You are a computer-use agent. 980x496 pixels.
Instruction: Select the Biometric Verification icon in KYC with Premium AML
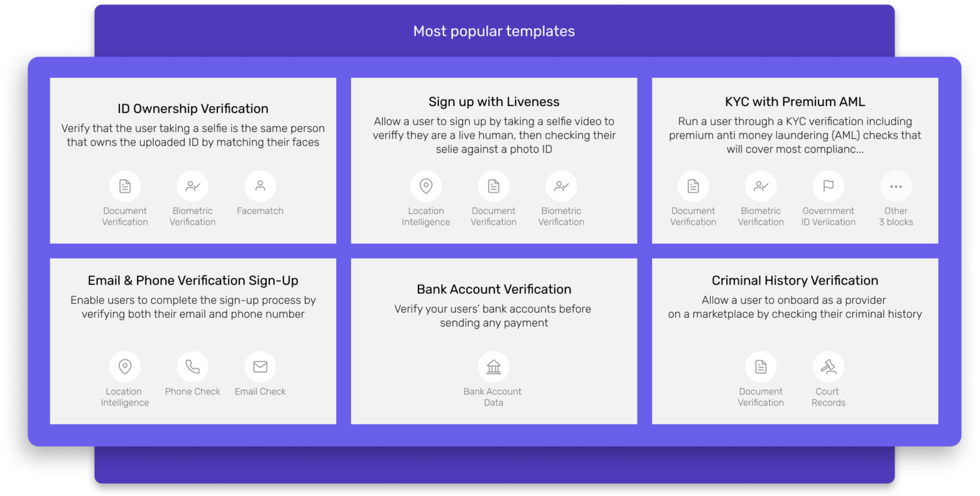(x=761, y=186)
